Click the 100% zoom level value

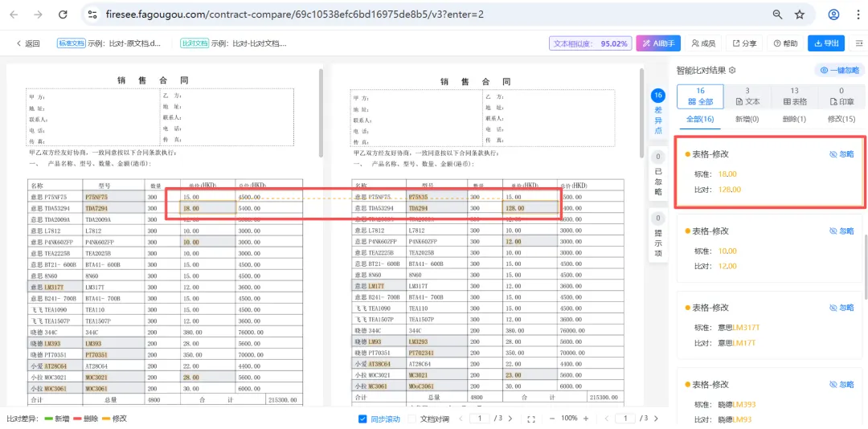[568, 419]
